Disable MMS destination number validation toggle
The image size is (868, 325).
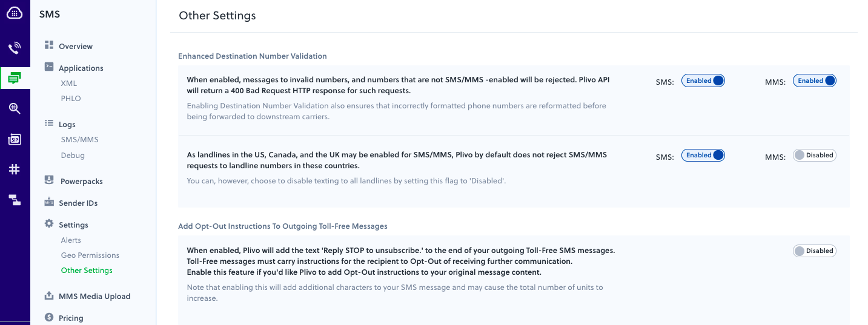(814, 80)
